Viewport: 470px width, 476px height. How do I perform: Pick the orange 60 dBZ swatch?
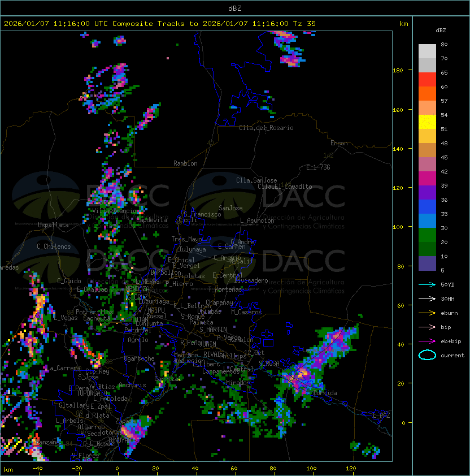427,93
